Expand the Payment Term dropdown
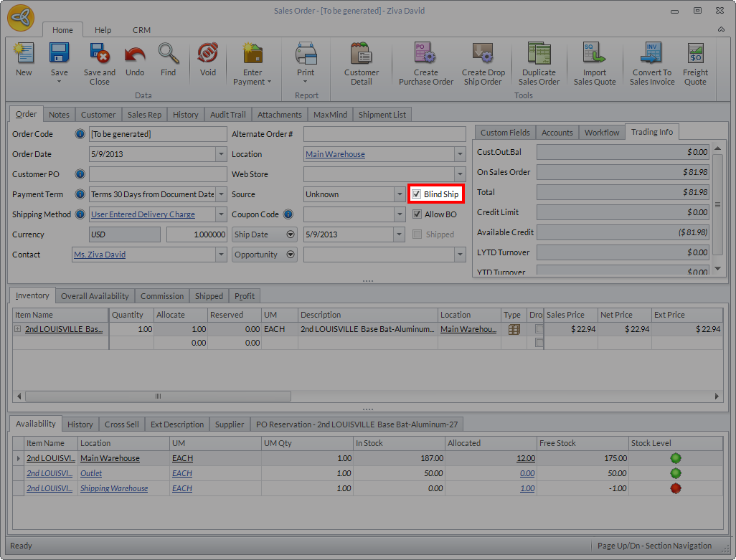736x560 pixels. [221, 194]
